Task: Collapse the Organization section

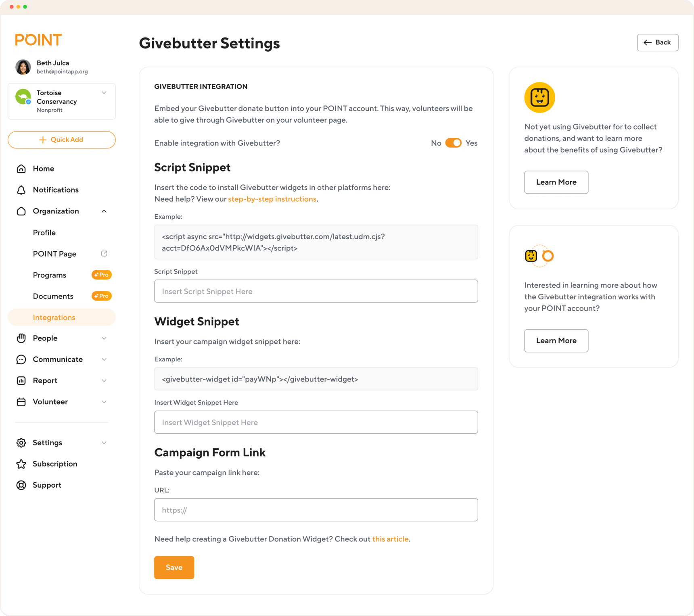Action: pyautogui.click(x=105, y=211)
